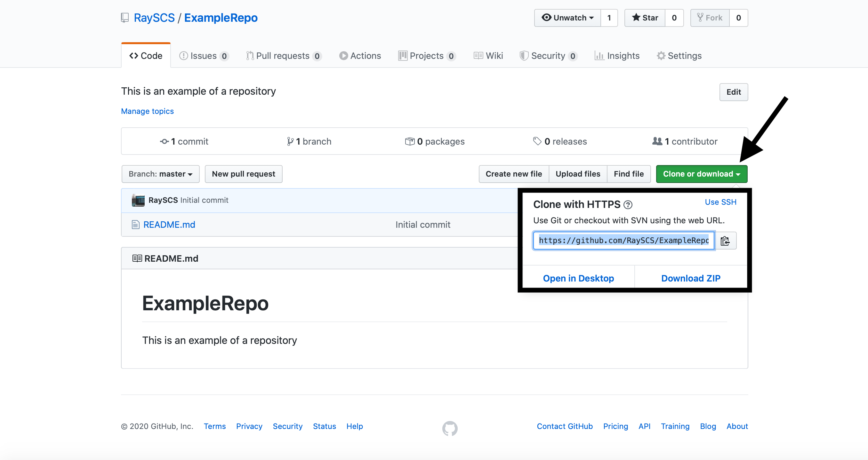The height and width of the screenshot is (460, 868).
Task: Open the Branch: master selector
Action: click(160, 174)
